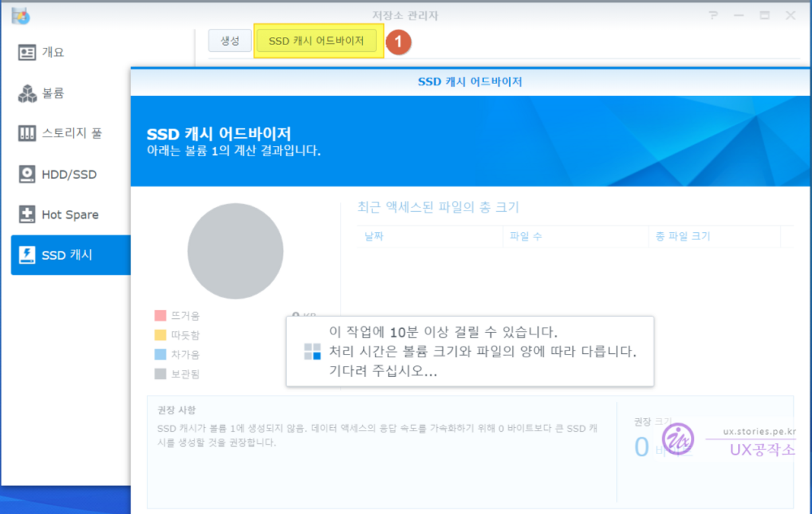
Task: Click the SSD 캐시 lightning icon
Action: [x=27, y=255]
